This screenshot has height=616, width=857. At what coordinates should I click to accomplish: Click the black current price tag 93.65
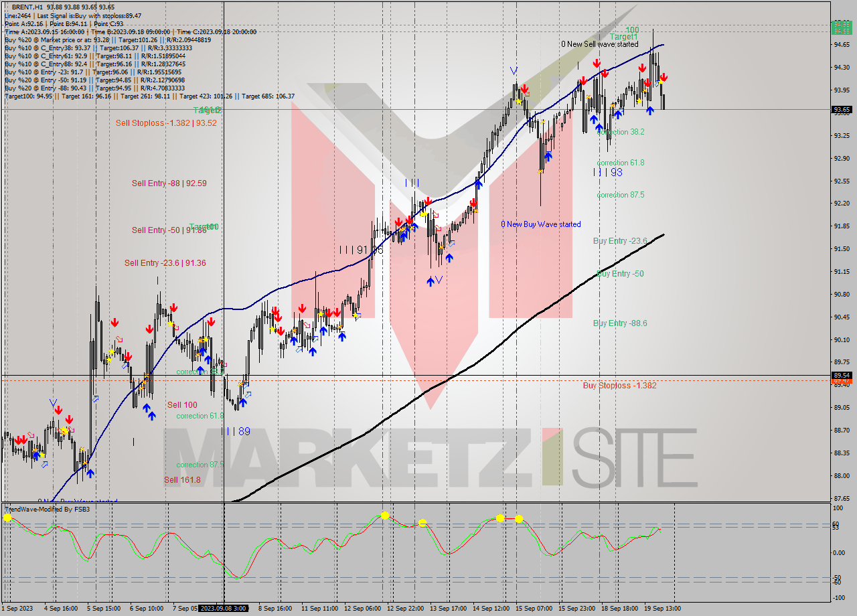842,110
